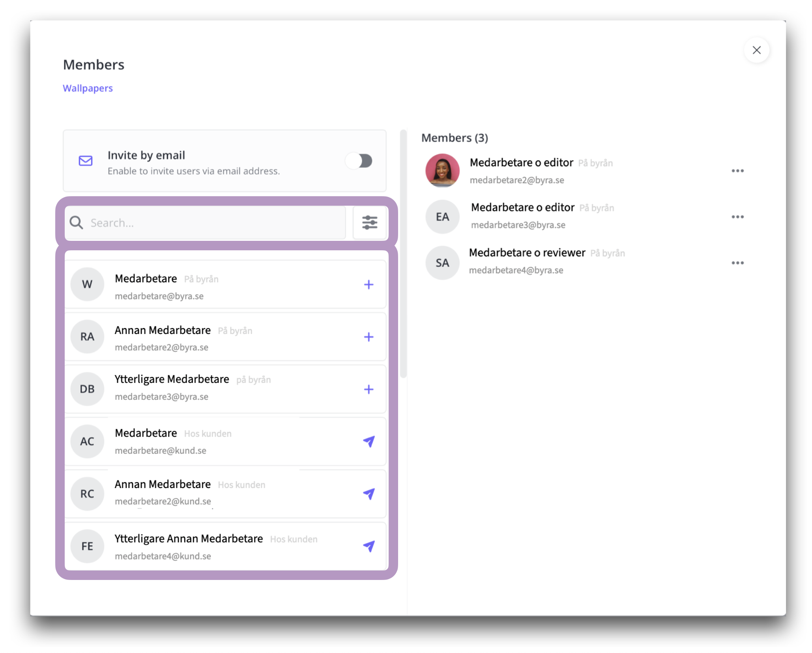Send invite to medarbetare4@kund.se
This screenshot has width=812, height=653.
coord(369,546)
